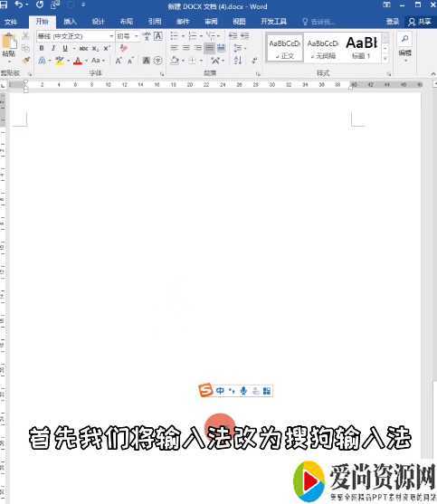
Task: Collapse the ribbon with the chevron arrow
Action: pyautogui.click(x=433, y=74)
